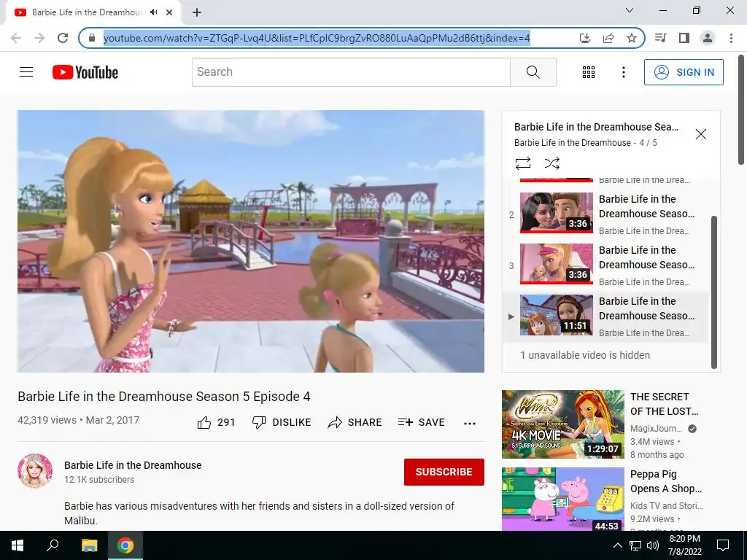Close the Barbie YouTube tab

[169, 12]
